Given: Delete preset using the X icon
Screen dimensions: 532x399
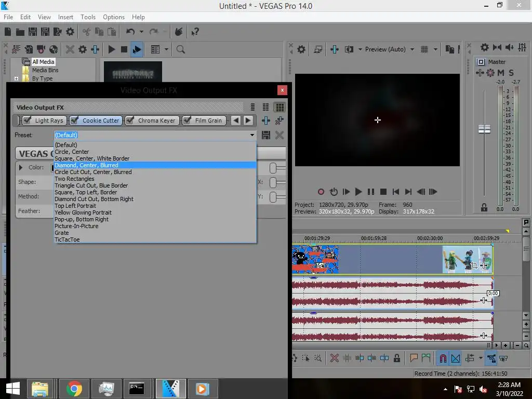Looking at the screenshot, I should tap(280, 136).
